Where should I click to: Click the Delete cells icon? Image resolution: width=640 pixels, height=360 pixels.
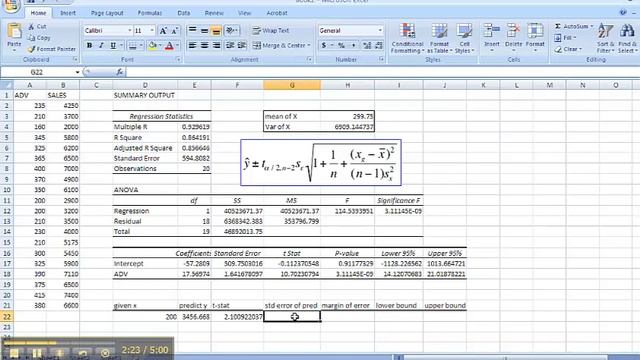(x=513, y=32)
